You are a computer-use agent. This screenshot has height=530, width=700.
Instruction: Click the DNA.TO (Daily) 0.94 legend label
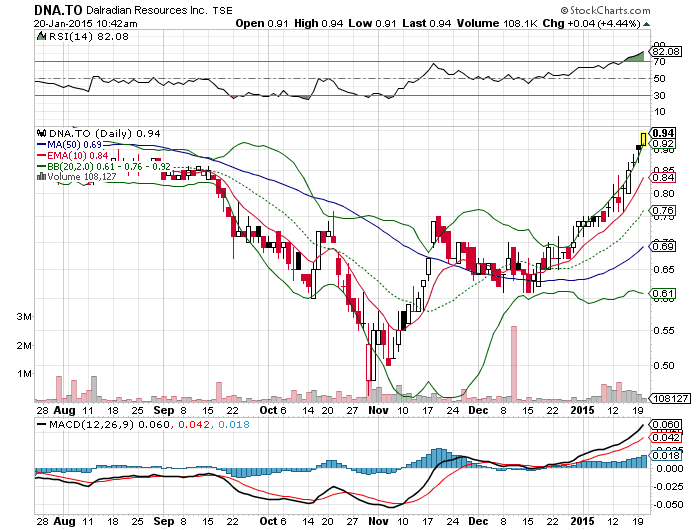click(104, 133)
